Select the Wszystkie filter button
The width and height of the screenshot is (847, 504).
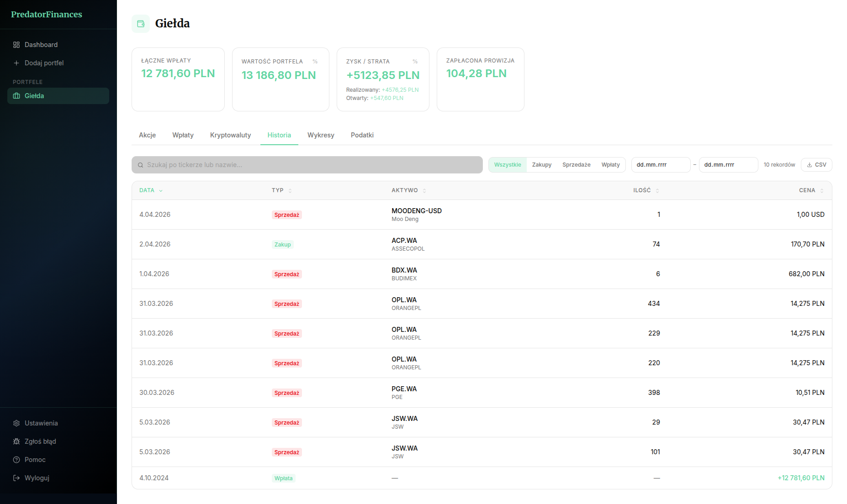pyautogui.click(x=507, y=165)
